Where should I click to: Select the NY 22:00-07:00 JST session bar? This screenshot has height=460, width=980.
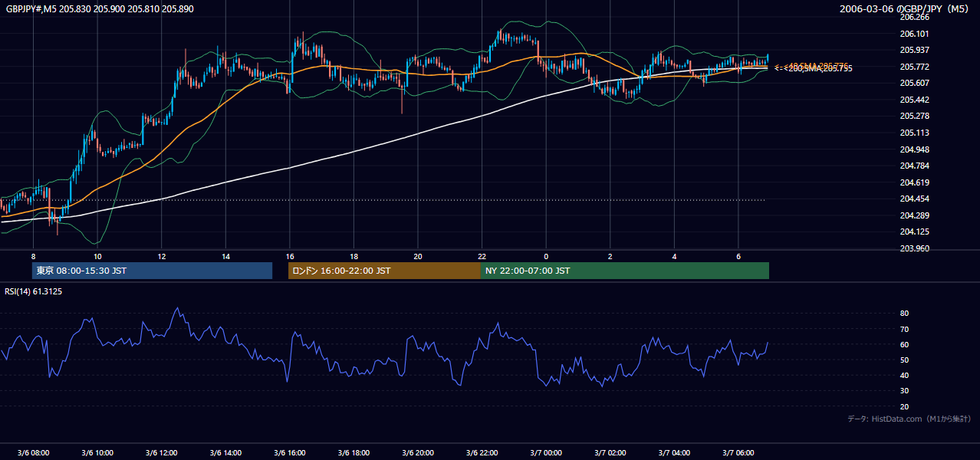point(625,271)
